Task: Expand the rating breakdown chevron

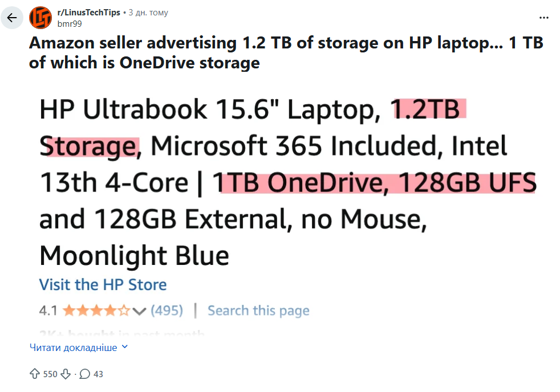Action: tap(139, 311)
